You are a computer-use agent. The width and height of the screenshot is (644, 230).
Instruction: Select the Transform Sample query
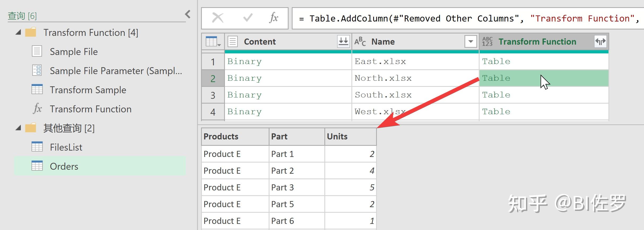click(88, 90)
